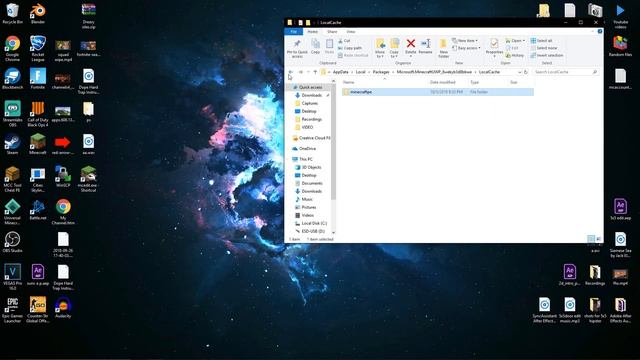640x360 pixels.
Task: Select Rocket League desktop icon
Action: coord(38,48)
